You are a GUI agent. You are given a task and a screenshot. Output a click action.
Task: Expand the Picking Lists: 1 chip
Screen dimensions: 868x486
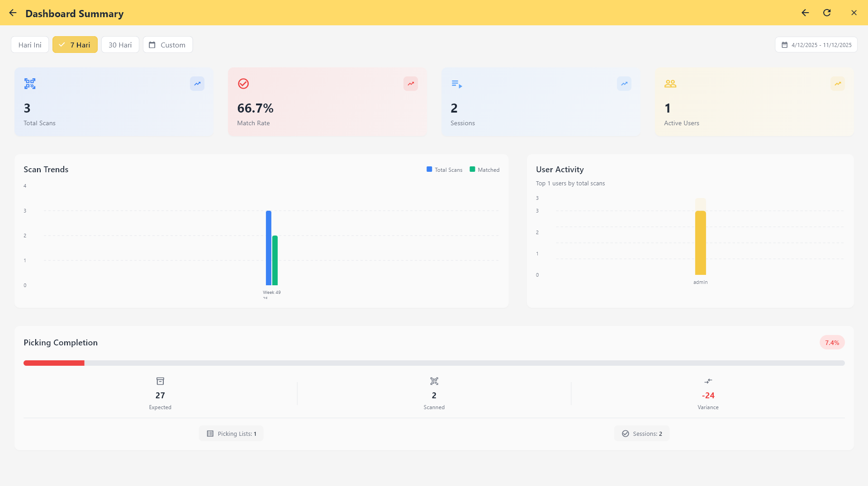pyautogui.click(x=231, y=433)
